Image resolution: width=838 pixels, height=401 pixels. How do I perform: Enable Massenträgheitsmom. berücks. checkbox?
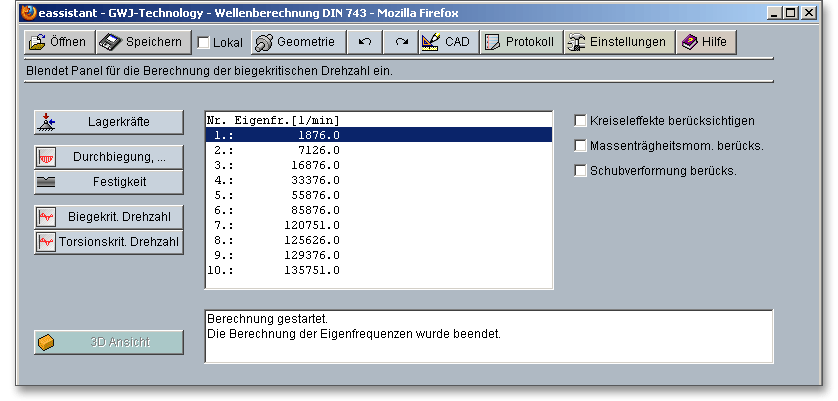click(581, 146)
